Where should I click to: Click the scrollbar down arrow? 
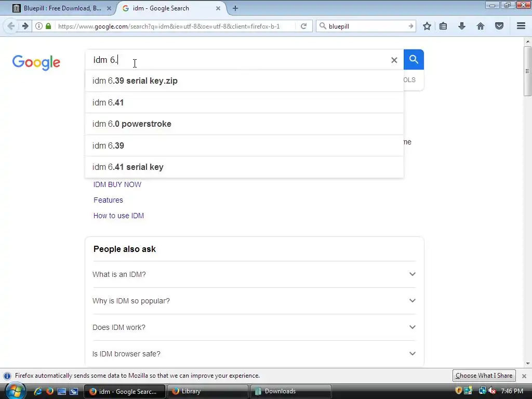[x=527, y=364]
